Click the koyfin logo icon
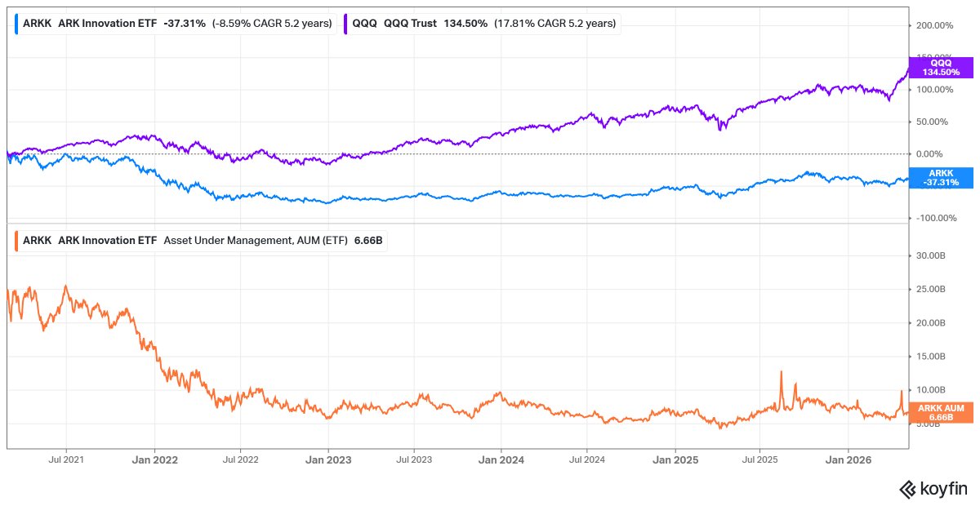The height and width of the screenshot is (506, 980). point(907,489)
